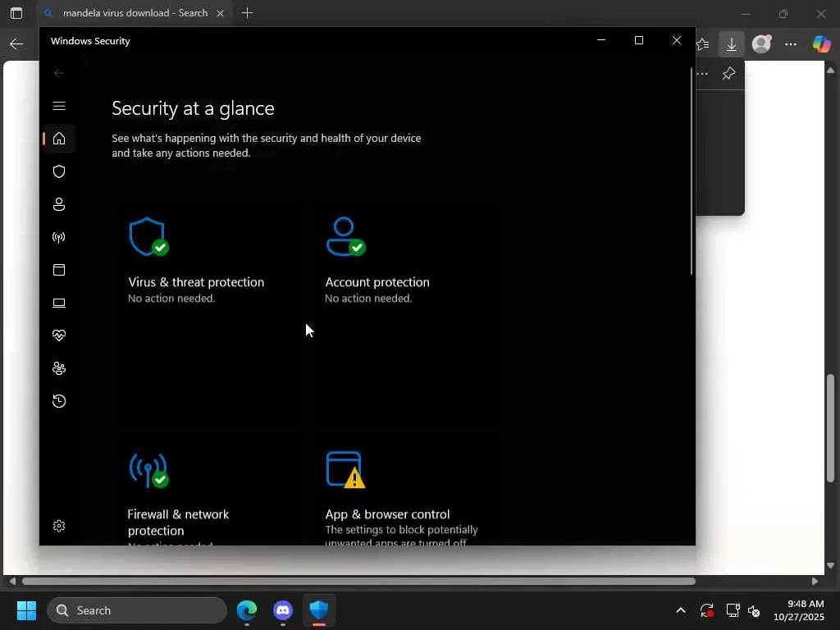Open Edge tab actions menu icon
The width and height of the screenshot is (840, 630).
[16, 13]
